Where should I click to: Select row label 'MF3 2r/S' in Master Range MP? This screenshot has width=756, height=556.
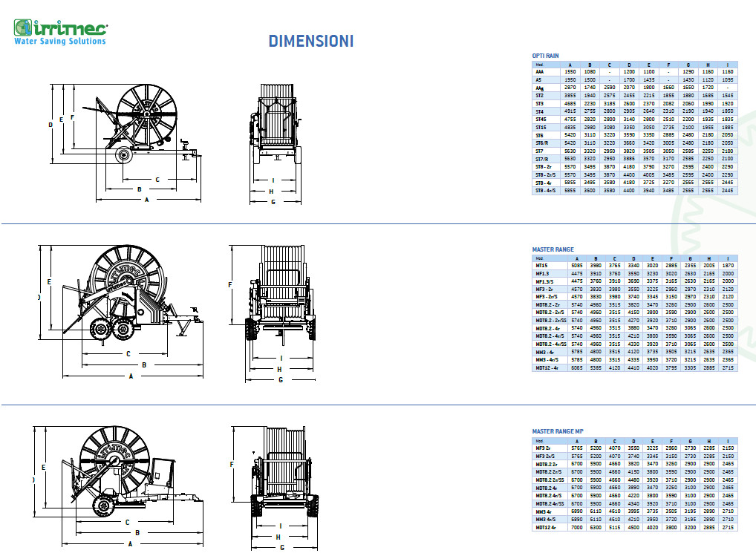pos(545,457)
